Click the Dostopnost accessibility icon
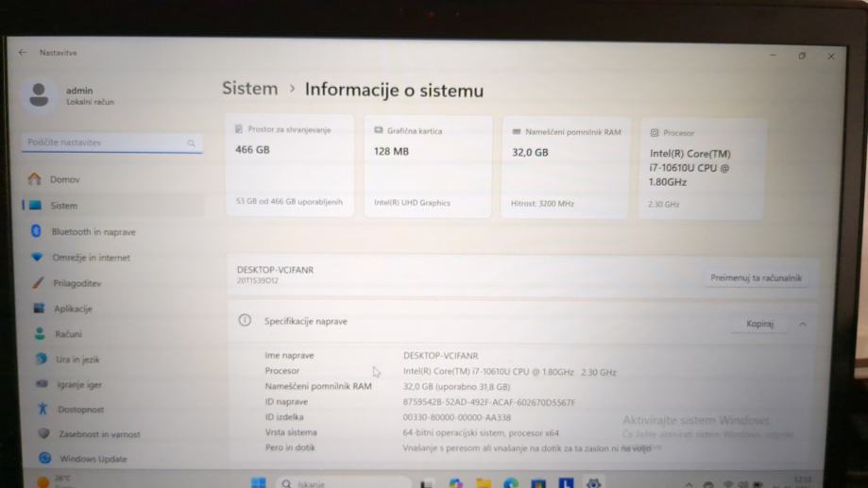 click(42, 410)
